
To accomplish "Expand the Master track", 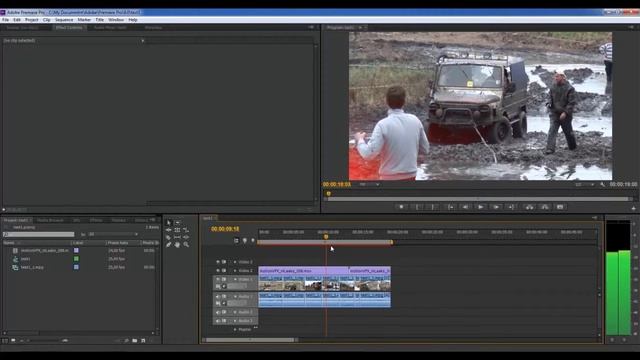I will [x=235, y=329].
